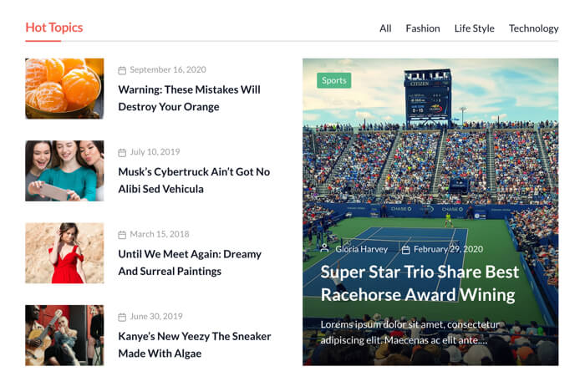Click the red dress woman thumbnail
The height and width of the screenshot is (392, 585).
[x=64, y=252]
